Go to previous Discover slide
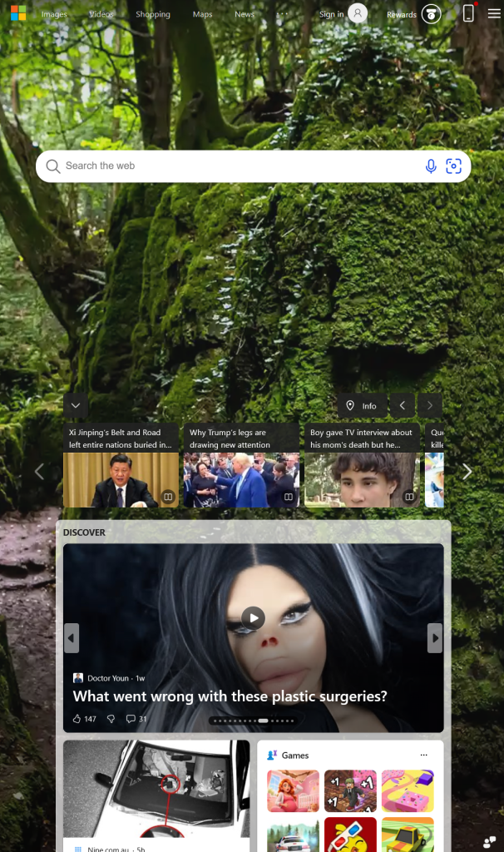 pos(72,638)
